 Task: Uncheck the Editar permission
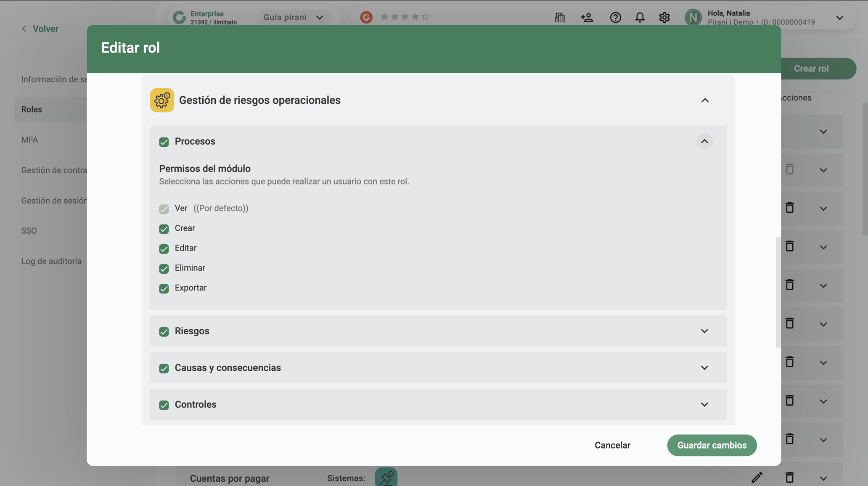164,248
